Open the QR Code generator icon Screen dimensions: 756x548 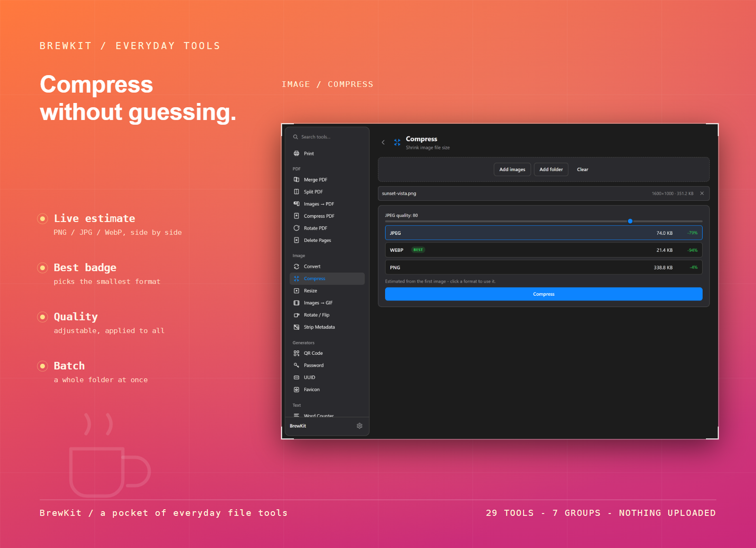296,353
